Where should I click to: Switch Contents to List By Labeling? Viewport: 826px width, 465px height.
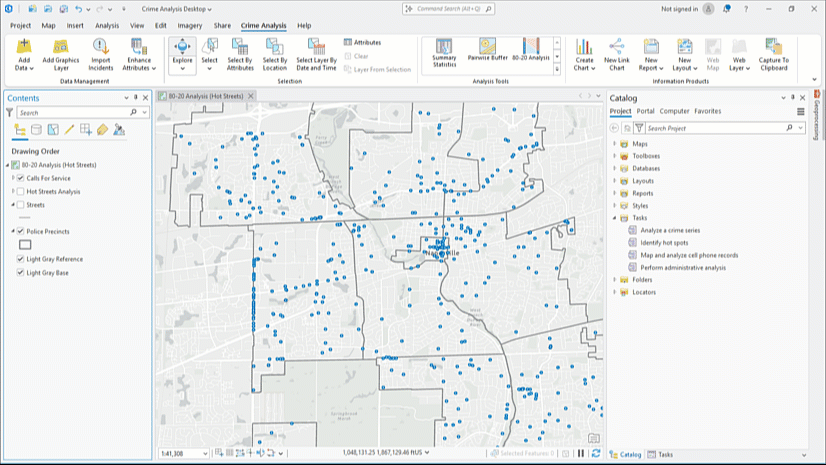(x=102, y=130)
